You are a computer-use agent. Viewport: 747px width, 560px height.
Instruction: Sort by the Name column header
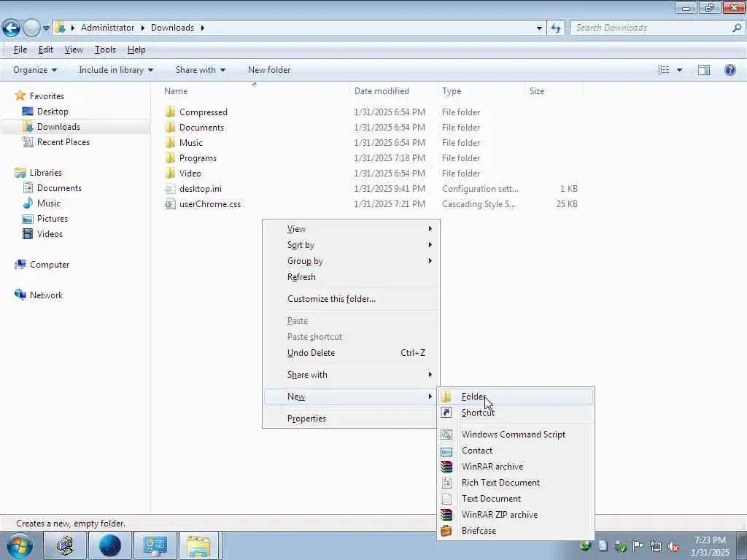[176, 91]
